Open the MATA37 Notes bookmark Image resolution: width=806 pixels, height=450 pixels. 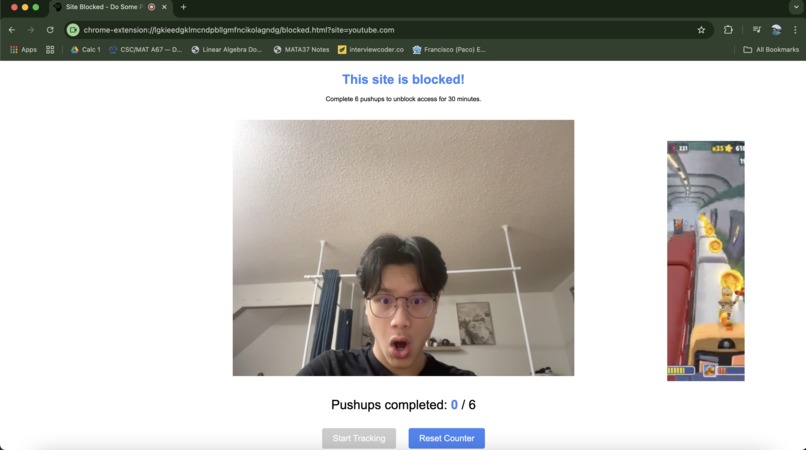301,50
